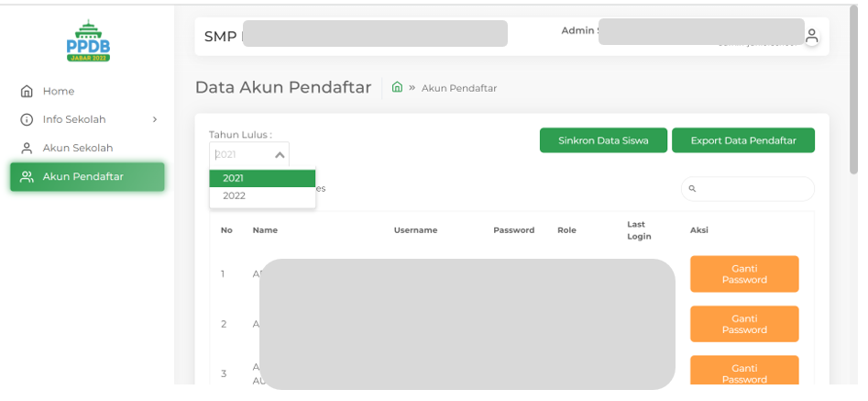The width and height of the screenshot is (868, 401).
Task: Click Ganti Password for row 1
Action: (x=743, y=273)
